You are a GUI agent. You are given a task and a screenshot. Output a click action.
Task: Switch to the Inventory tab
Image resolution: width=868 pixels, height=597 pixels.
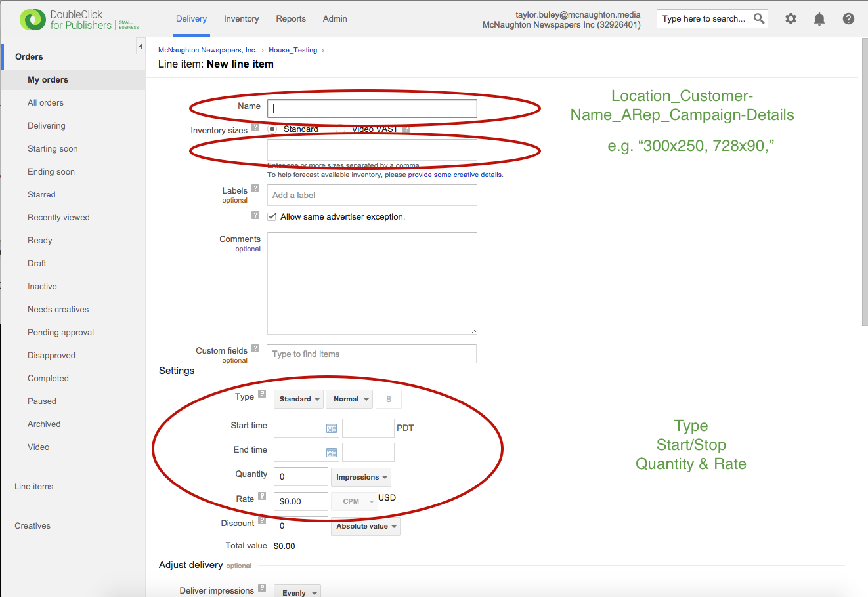241,19
